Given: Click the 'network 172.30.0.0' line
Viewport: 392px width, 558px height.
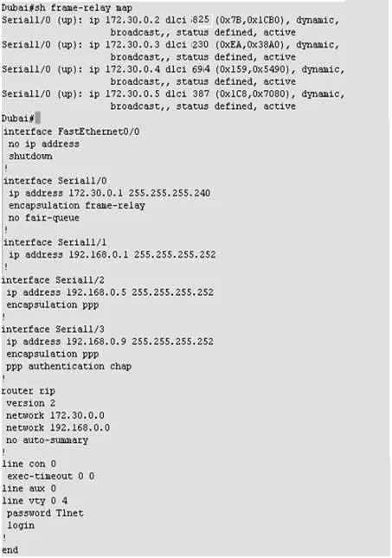Looking at the screenshot, I should point(55,415).
